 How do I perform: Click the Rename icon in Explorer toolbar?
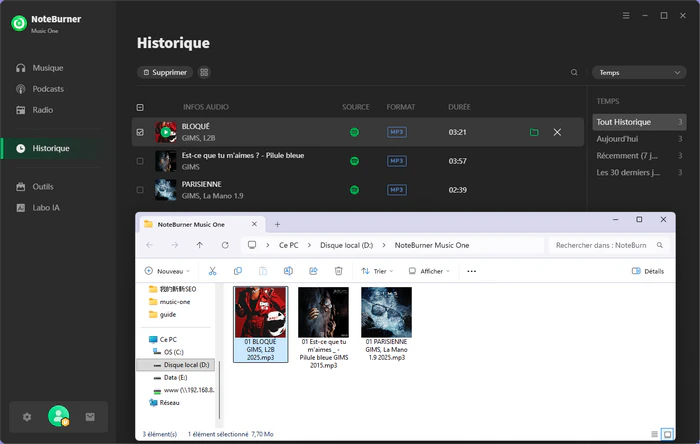(288, 271)
